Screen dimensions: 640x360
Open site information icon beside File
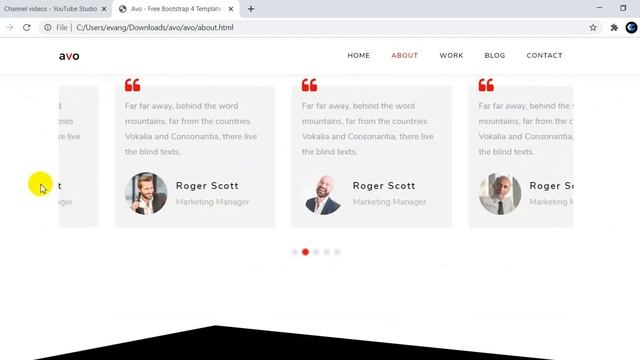click(48, 27)
